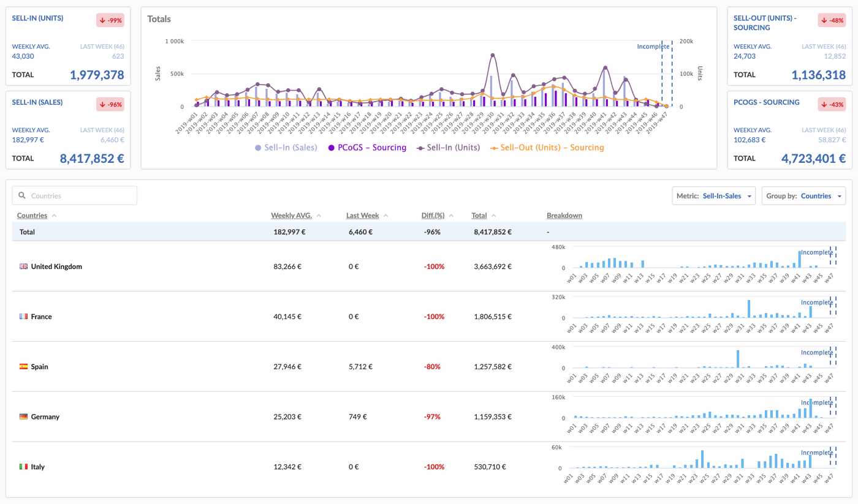The image size is (858, 504).
Task: Click last week value 12,852
Action: point(835,56)
